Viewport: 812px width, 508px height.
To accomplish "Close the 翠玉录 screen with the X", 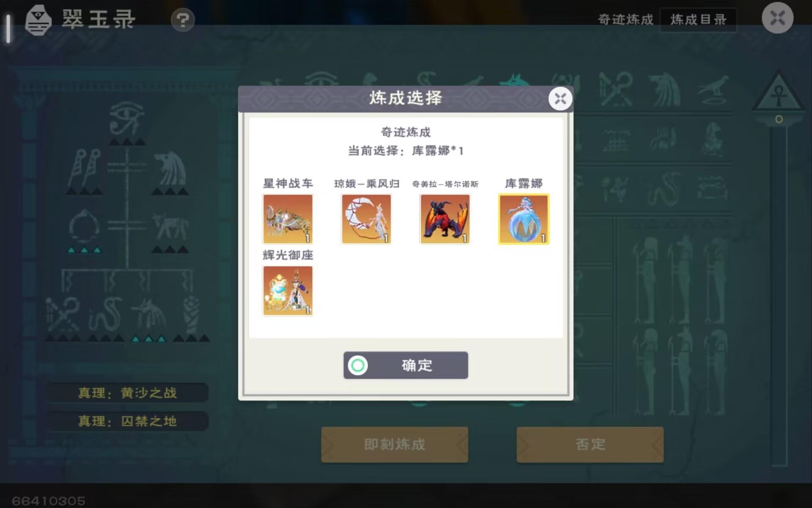I will click(777, 18).
